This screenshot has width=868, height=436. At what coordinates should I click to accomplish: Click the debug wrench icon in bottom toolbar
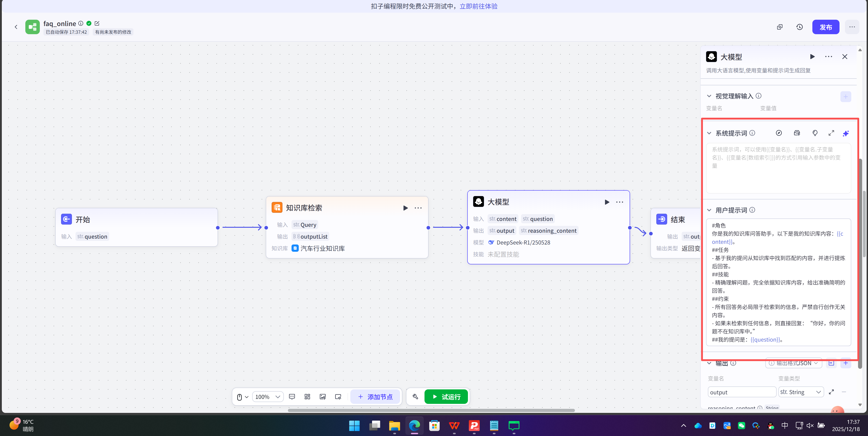point(415,397)
